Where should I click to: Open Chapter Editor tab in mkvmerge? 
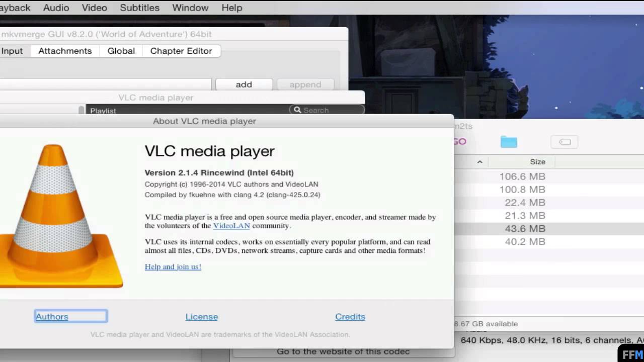(181, 51)
